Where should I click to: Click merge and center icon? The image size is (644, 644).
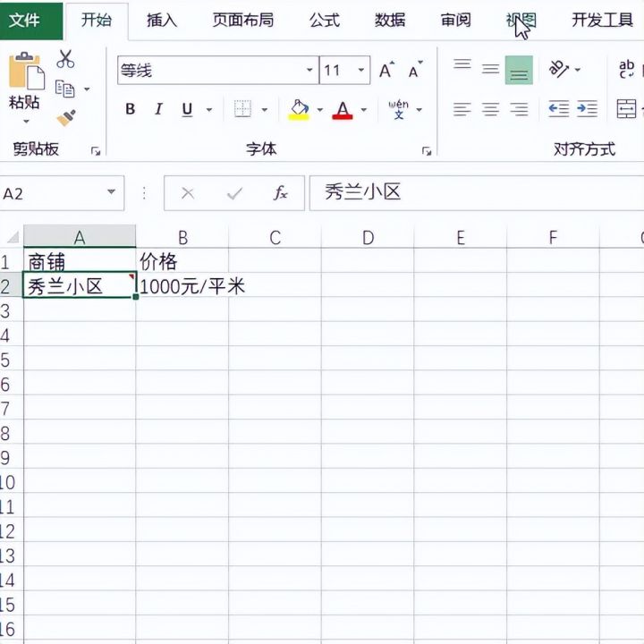click(627, 109)
